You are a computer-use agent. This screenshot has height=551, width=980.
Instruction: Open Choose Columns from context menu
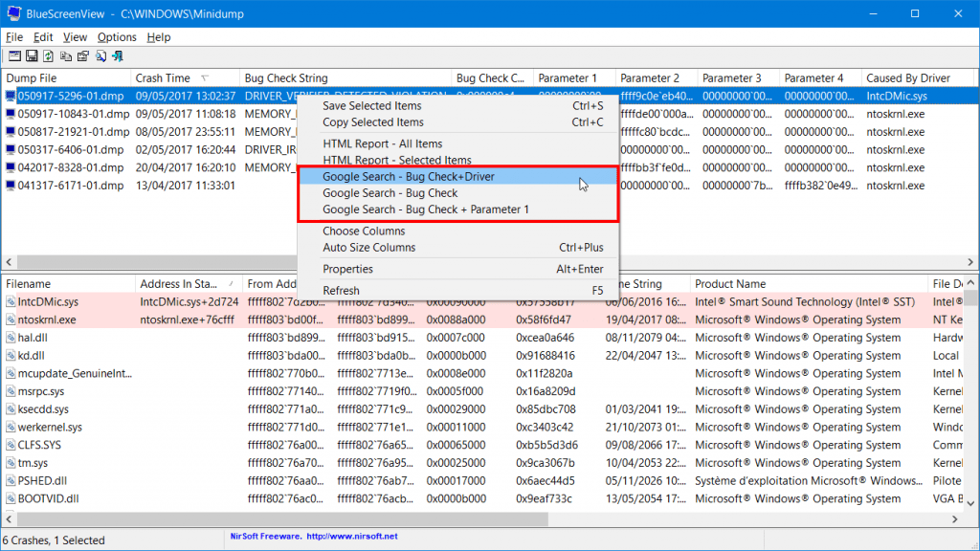pyautogui.click(x=458, y=231)
